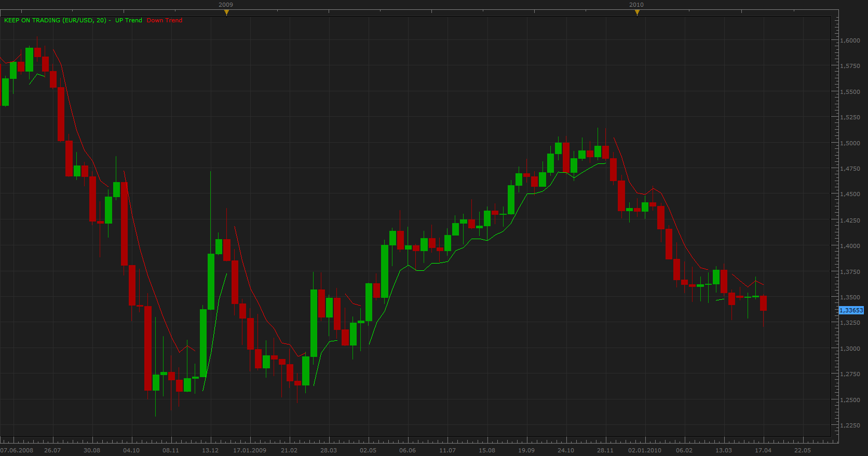Click the 19.09 date axis label
The width and height of the screenshot is (868, 456).
click(526, 450)
